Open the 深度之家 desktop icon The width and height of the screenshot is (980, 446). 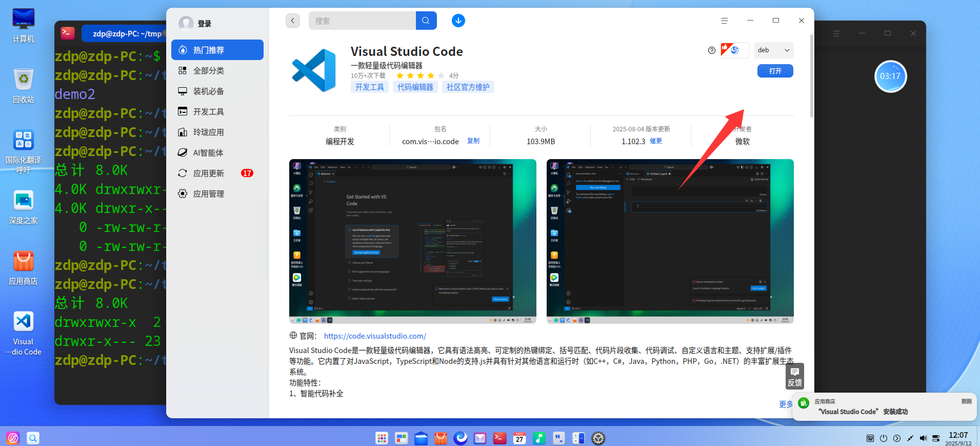pyautogui.click(x=23, y=207)
